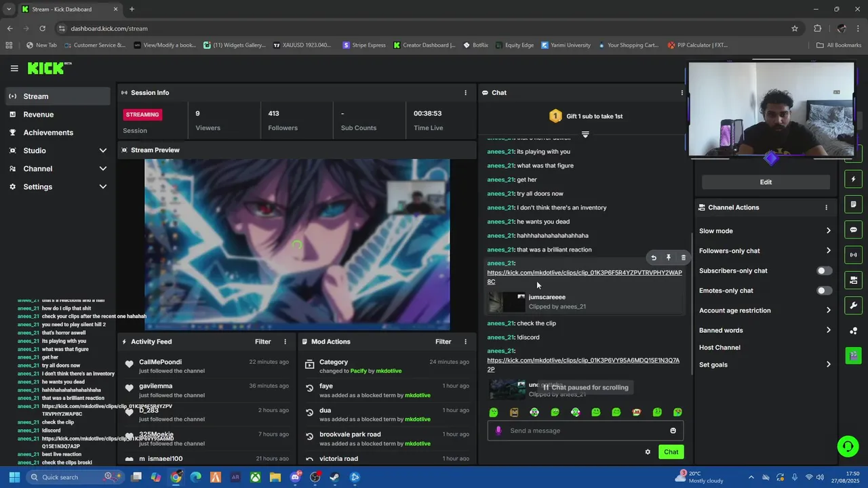
Task: Click the broadcast signal icon in right sidebar
Action: (x=853, y=255)
